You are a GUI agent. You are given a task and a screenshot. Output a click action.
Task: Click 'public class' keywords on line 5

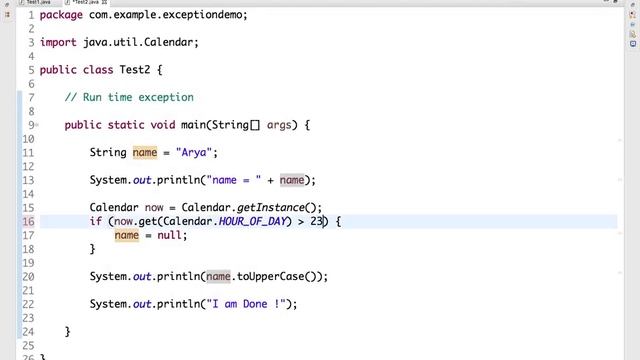pos(76,70)
